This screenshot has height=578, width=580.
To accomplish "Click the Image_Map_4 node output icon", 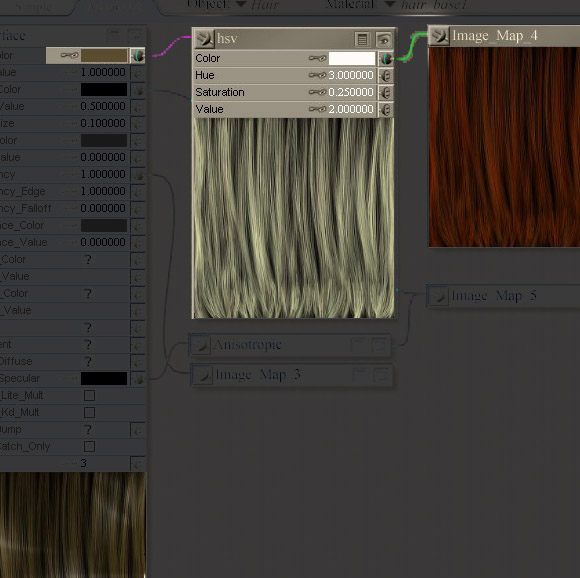I will click(439, 36).
